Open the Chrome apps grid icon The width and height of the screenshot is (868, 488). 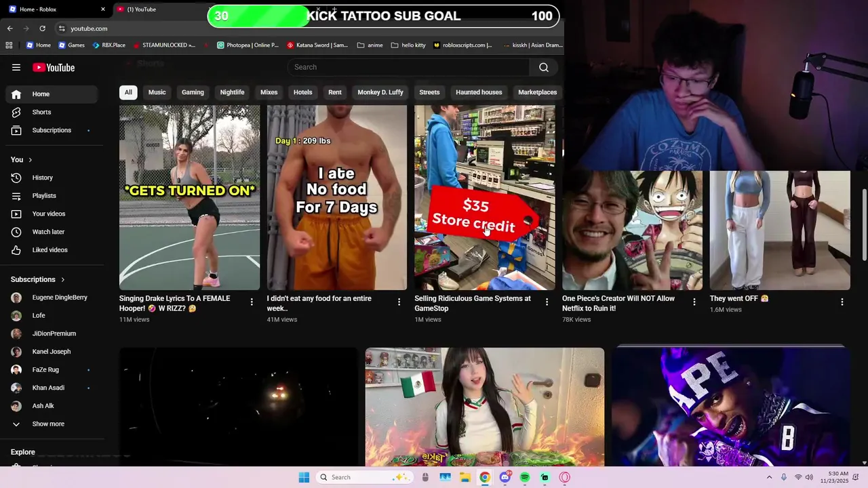point(9,45)
